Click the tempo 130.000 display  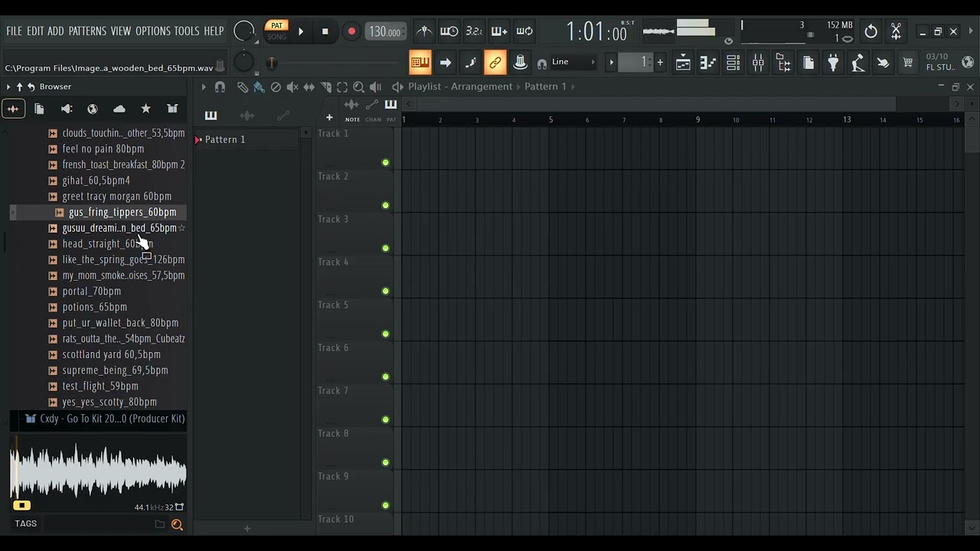coord(385,31)
